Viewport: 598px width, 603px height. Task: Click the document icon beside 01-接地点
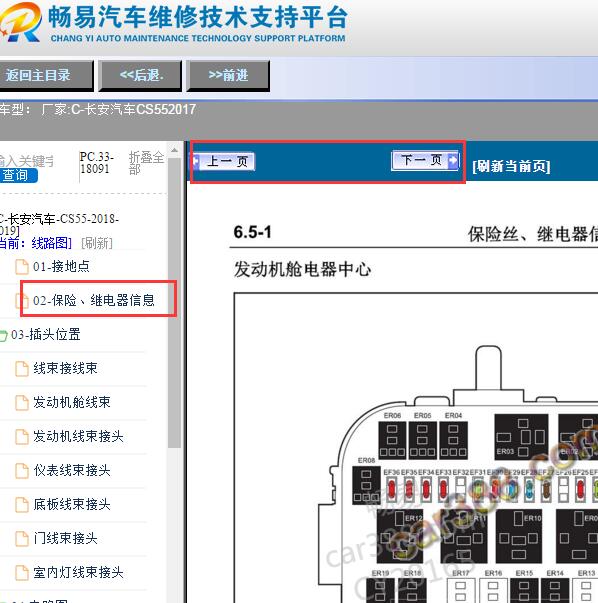[22, 267]
